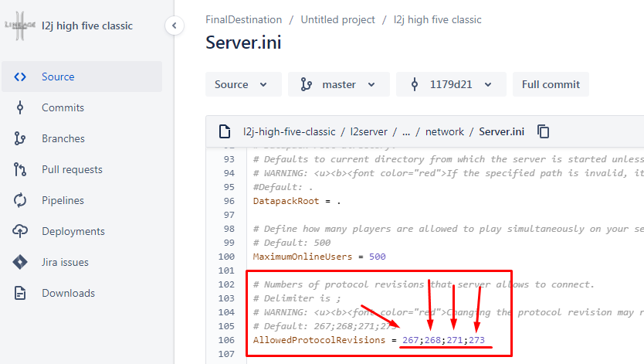This screenshot has height=364, width=644.
Task: Open the Source view dropdown
Action: [242, 84]
